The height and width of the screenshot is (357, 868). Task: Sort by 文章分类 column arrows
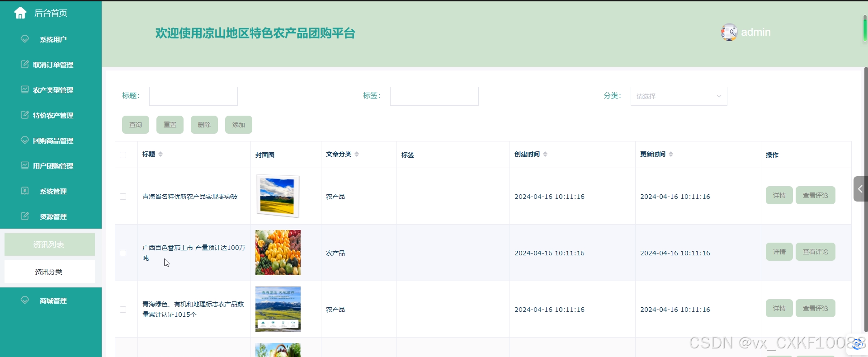pyautogui.click(x=357, y=154)
